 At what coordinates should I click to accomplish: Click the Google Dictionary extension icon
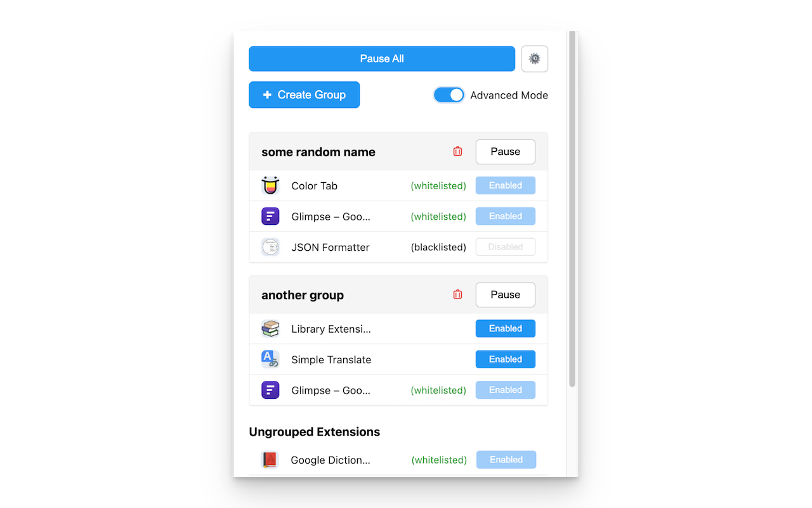point(270,460)
